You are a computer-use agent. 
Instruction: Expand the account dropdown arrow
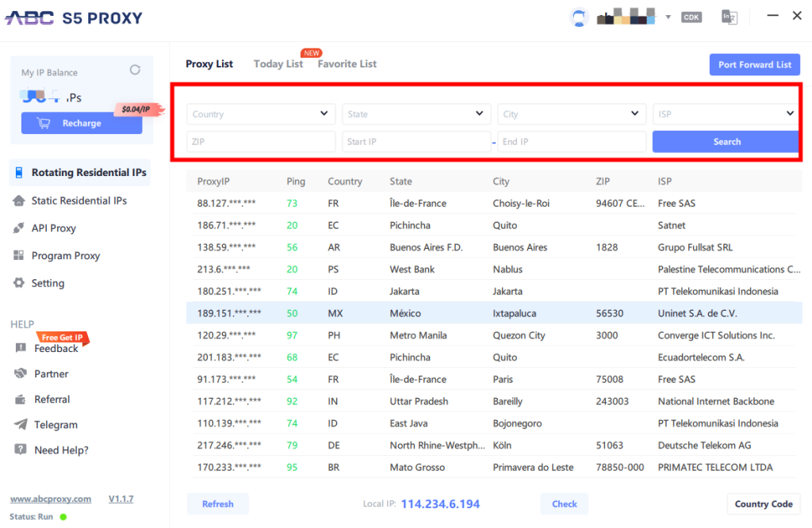click(668, 17)
